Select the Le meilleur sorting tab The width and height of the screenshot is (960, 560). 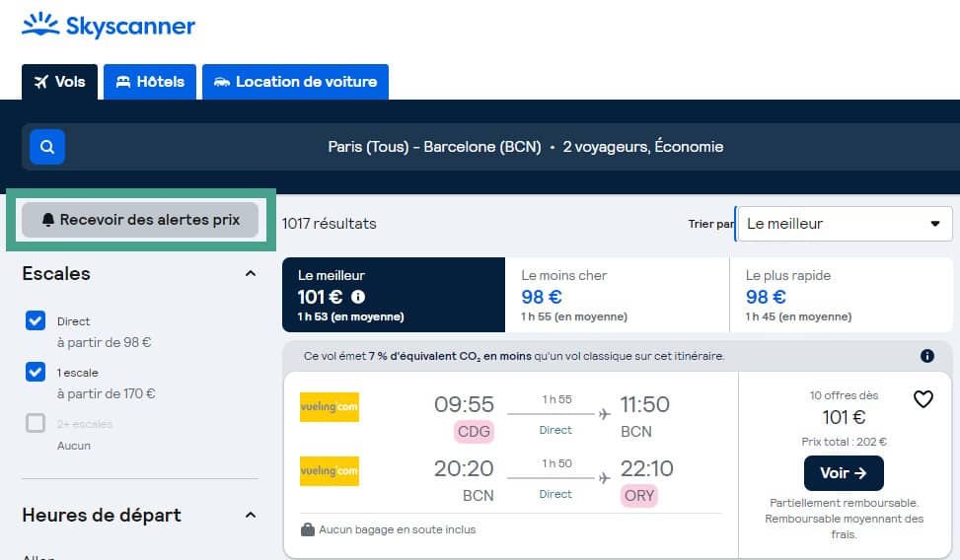tap(394, 295)
